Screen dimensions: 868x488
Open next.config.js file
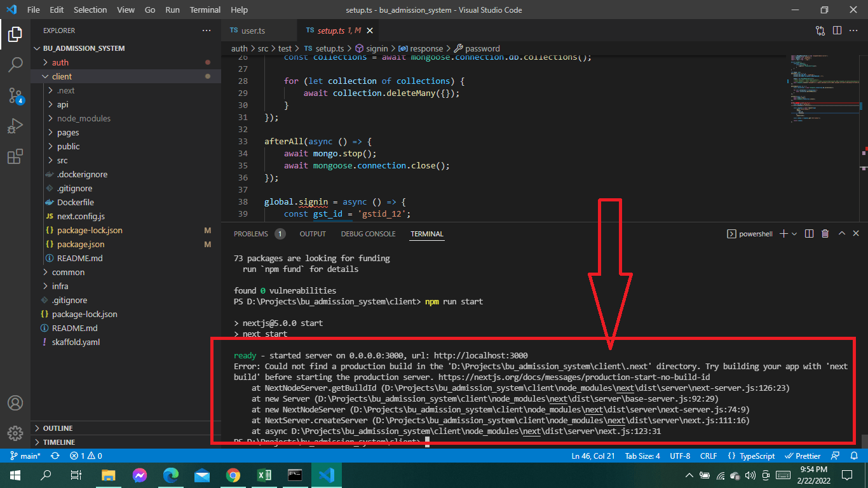pyautogui.click(x=125, y=216)
